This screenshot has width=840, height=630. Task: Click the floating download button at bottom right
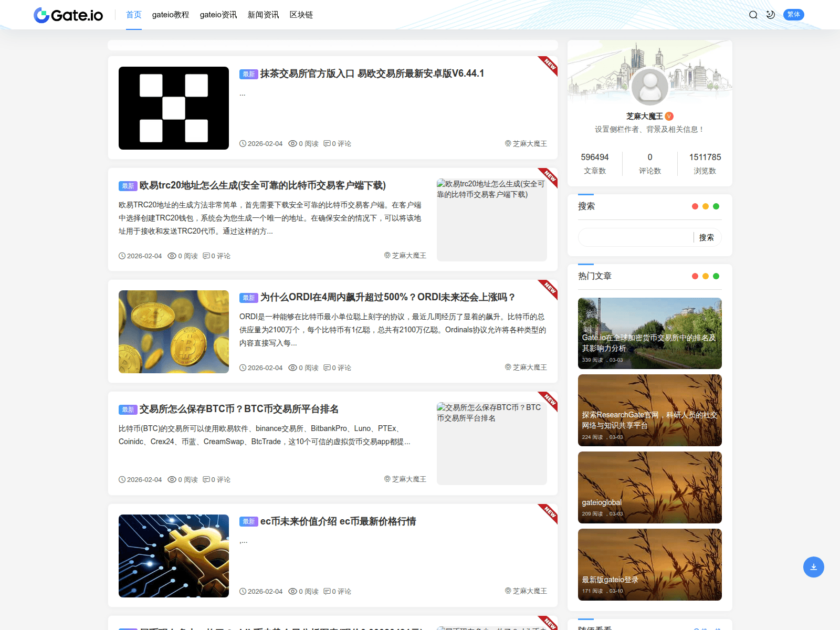coord(813,567)
